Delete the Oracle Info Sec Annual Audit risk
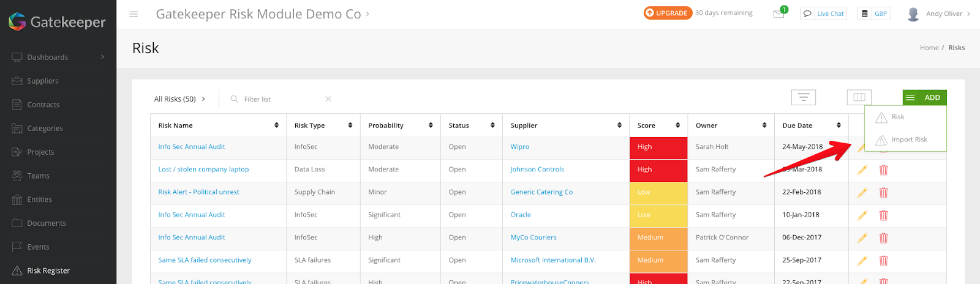Screen dimensions: 980x284 [x=883, y=215]
